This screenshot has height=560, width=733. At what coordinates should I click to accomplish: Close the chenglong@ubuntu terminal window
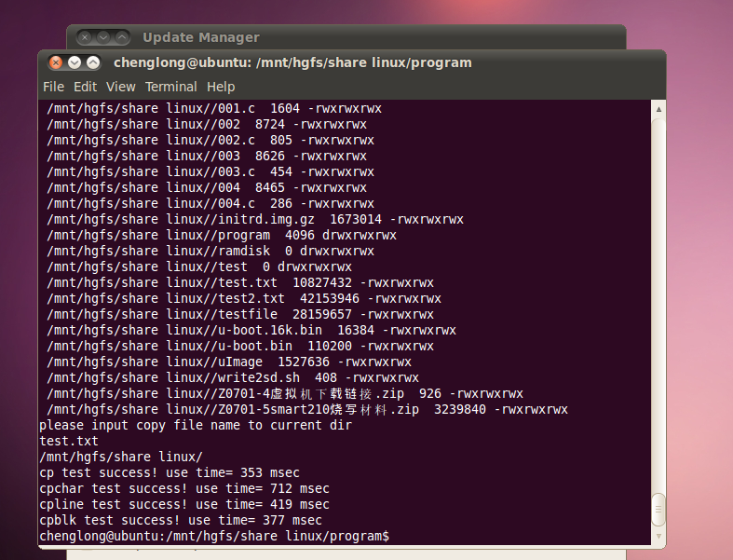pyautogui.click(x=56, y=62)
